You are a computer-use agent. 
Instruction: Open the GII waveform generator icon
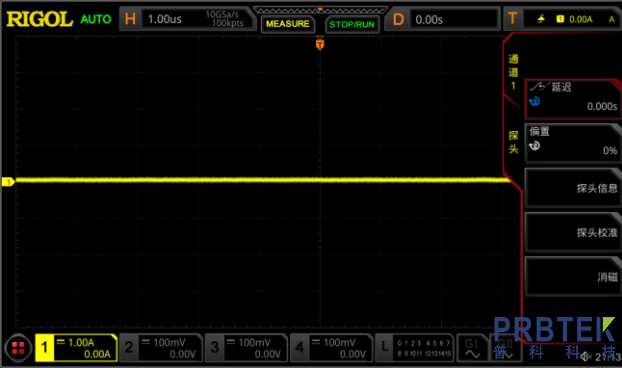pos(505,348)
